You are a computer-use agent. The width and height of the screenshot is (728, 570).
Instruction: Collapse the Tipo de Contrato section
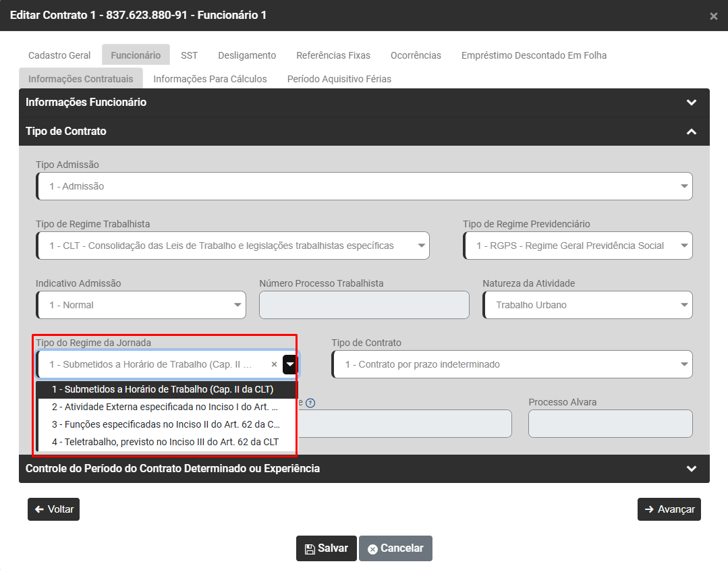[x=691, y=132]
